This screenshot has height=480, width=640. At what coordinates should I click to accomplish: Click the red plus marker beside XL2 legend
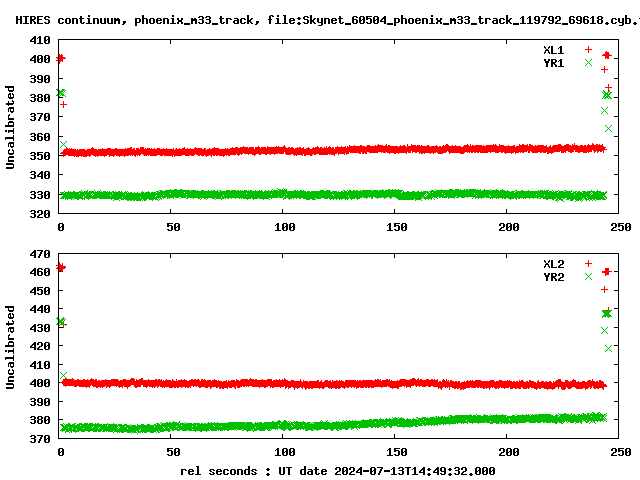(x=588, y=264)
